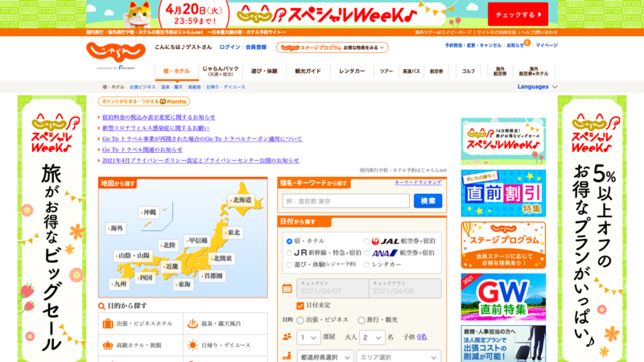Open the エリア選択 dropdown

pos(398,357)
